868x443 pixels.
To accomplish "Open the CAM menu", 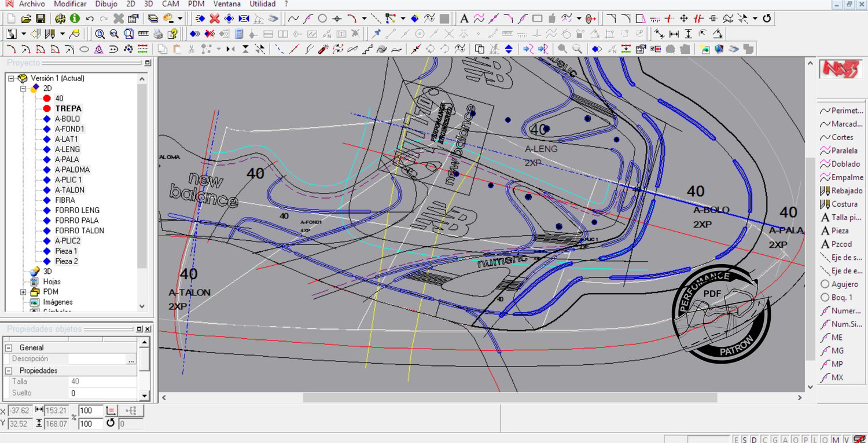I will 171,4.
